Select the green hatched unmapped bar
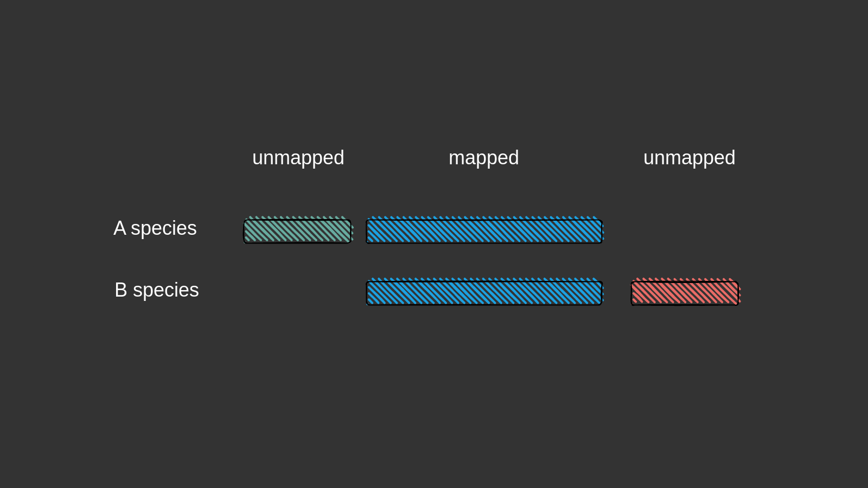The image size is (868, 488). click(298, 230)
